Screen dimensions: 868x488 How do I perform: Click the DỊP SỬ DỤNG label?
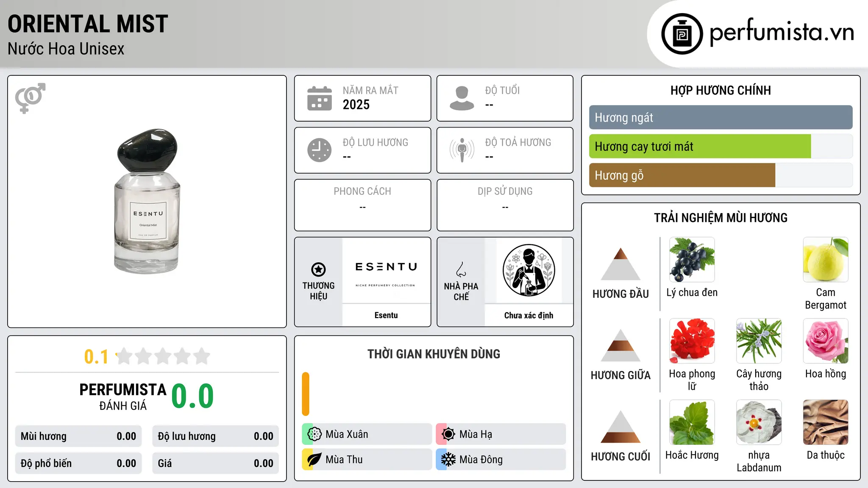tap(505, 191)
